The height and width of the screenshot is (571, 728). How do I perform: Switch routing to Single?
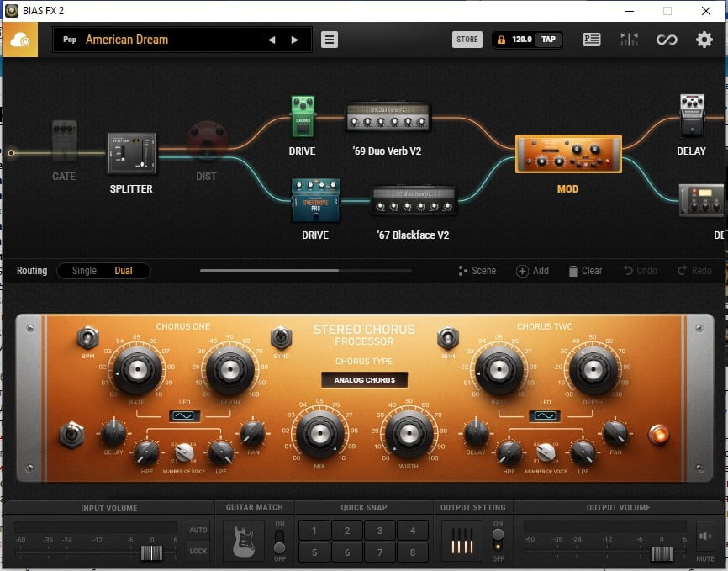tap(84, 271)
